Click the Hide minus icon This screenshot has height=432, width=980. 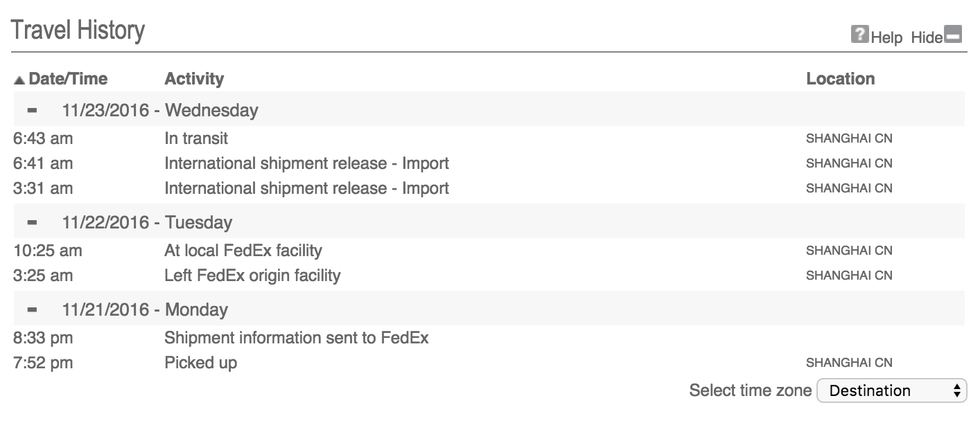(x=954, y=34)
